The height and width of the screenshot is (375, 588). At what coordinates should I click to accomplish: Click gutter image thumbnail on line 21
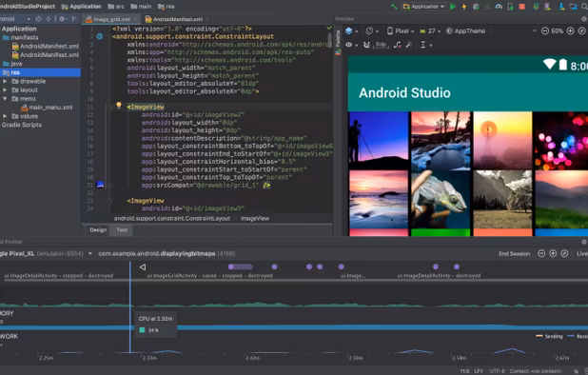click(x=100, y=185)
